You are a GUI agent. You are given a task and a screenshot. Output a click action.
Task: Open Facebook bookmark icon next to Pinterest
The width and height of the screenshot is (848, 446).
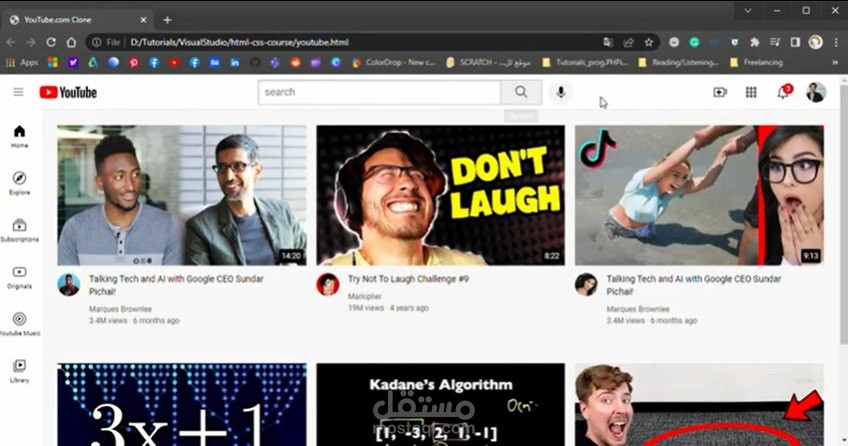pos(154,63)
